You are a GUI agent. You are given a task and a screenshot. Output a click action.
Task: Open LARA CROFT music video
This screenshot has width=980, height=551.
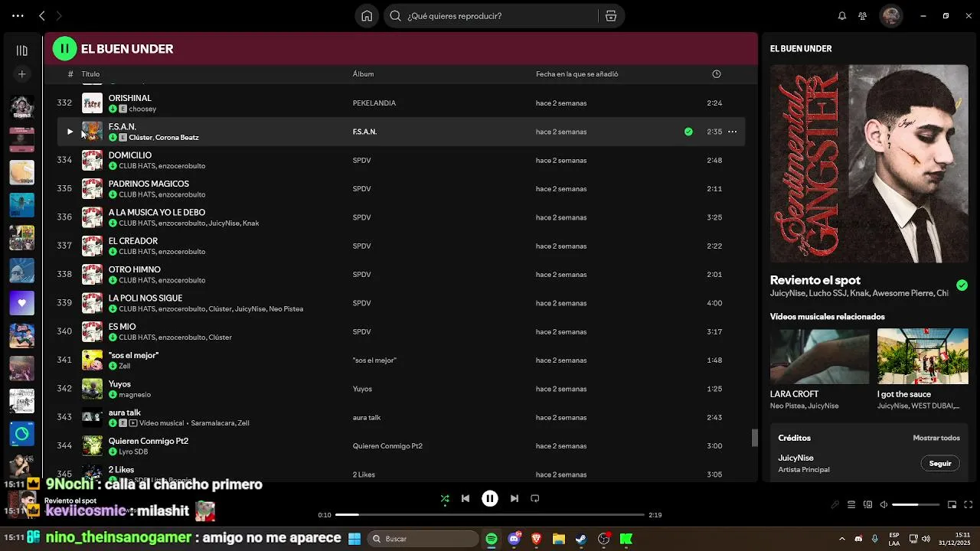coord(819,357)
